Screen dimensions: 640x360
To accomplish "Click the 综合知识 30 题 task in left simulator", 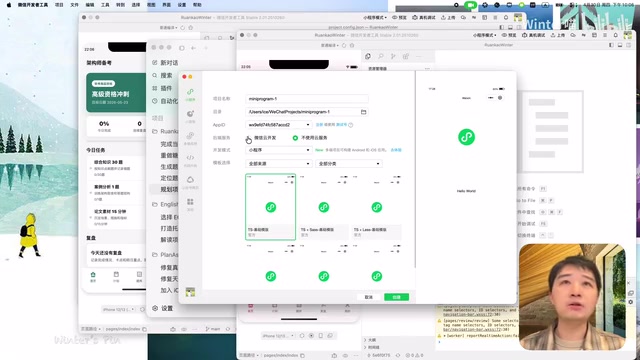I will point(116,167).
